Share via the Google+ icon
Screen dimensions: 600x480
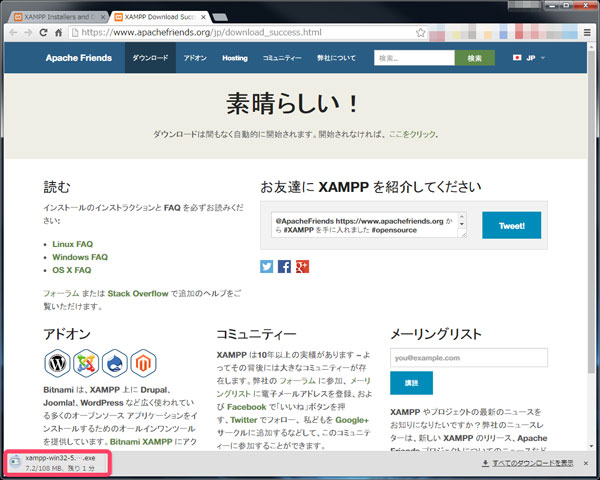[x=302, y=266]
